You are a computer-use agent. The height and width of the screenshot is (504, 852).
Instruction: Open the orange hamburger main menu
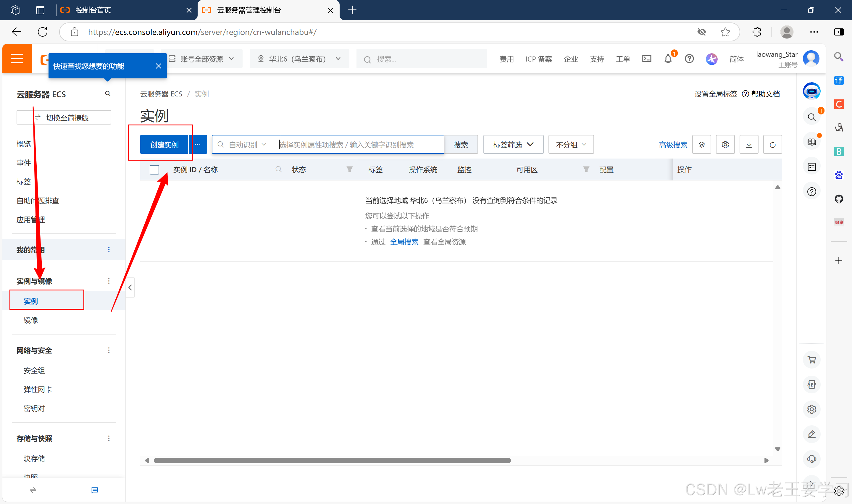(17, 59)
